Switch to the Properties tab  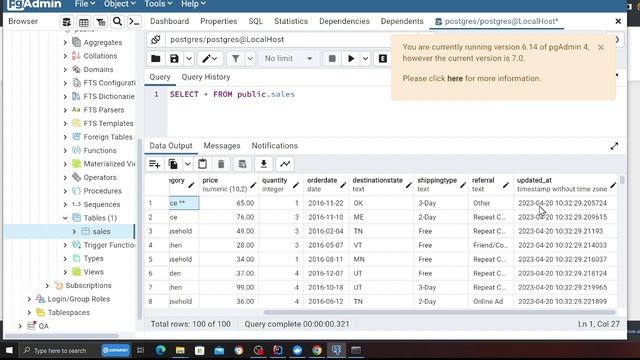(218, 21)
